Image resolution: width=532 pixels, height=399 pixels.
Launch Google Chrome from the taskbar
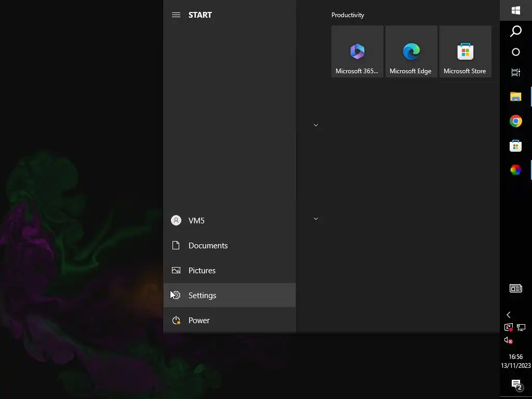point(516,121)
